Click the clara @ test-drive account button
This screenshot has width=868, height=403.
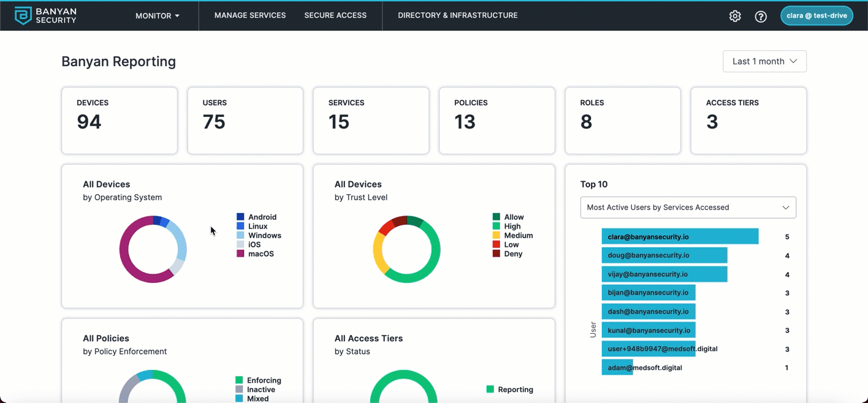pos(816,16)
